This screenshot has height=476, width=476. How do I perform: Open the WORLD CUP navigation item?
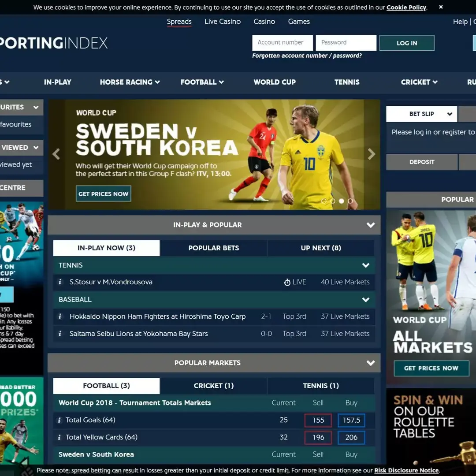(275, 82)
